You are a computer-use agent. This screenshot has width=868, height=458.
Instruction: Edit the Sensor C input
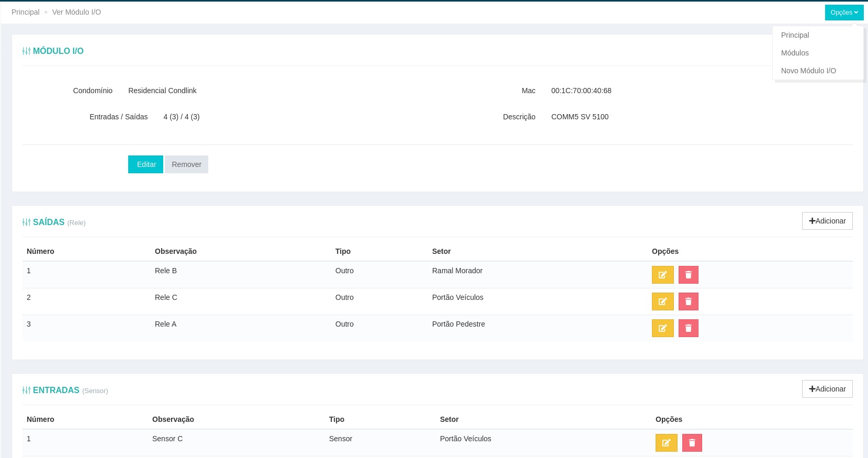pos(666,443)
